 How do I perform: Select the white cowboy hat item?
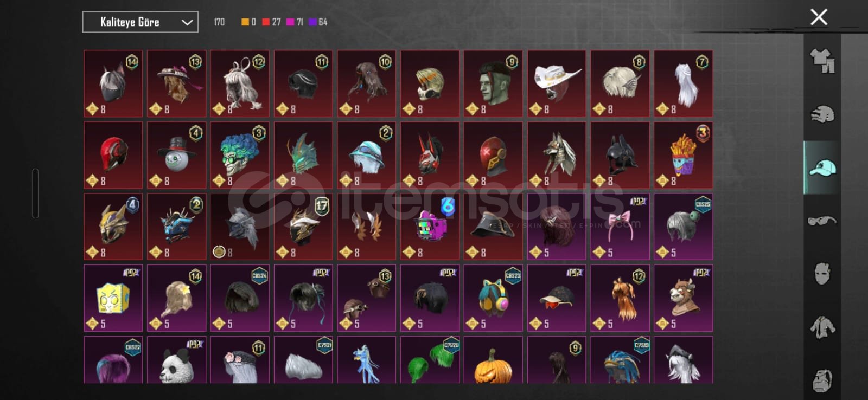557,83
